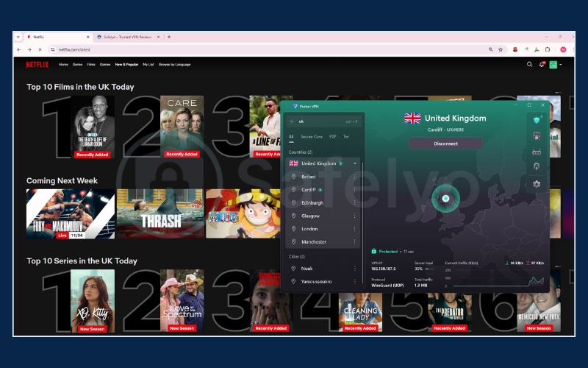
Task: Open three-dot menu for Nuuk city
Action: click(x=354, y=269)
